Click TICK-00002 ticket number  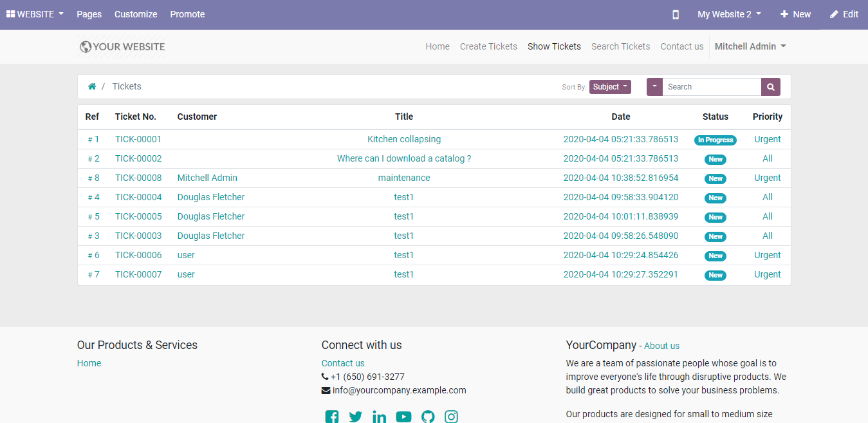(x=138, y=158)
